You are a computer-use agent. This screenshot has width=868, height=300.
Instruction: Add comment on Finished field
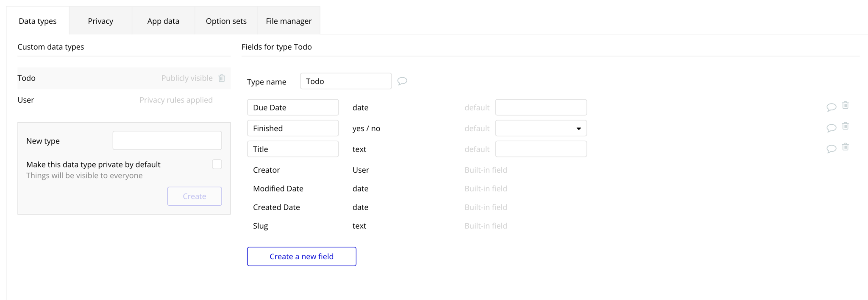point(831,128)
